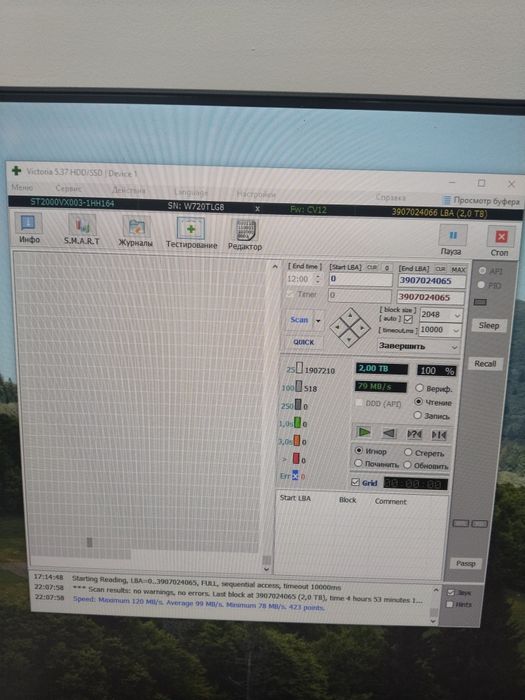
Task: Click the End LBA 3907024065 blue field
Action: (431, 281)
